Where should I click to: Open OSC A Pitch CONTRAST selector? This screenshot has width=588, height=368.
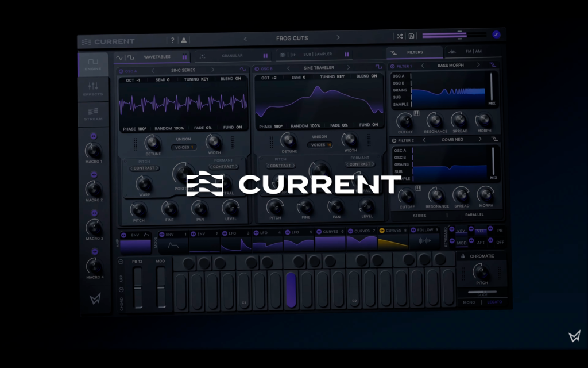pyautogui.click(x=144, y=168)
